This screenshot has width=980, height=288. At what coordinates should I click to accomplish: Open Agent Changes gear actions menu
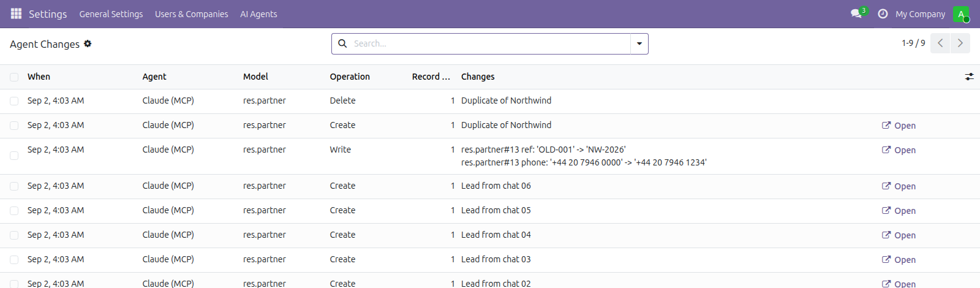click(x=88, y=44)
